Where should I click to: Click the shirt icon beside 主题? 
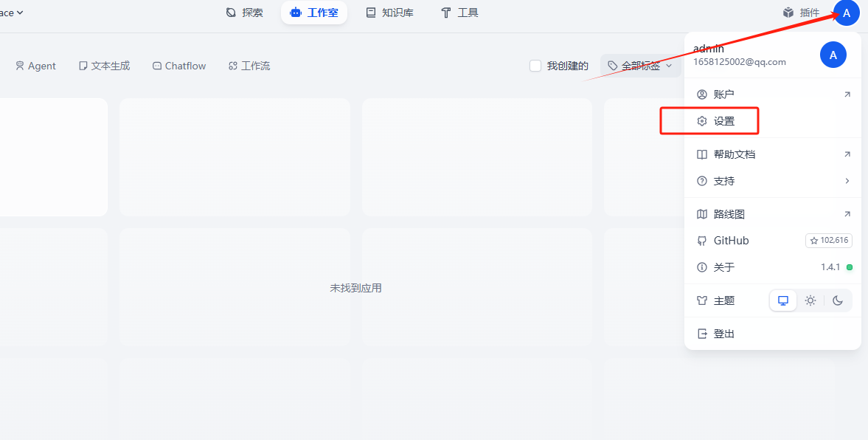(x=702, y=300)
